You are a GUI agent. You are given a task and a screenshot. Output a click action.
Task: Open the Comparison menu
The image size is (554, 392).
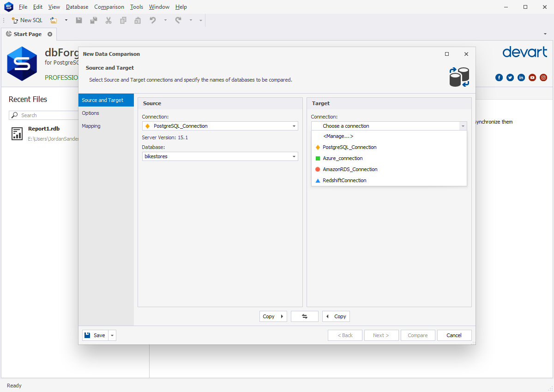coord(109,7)
